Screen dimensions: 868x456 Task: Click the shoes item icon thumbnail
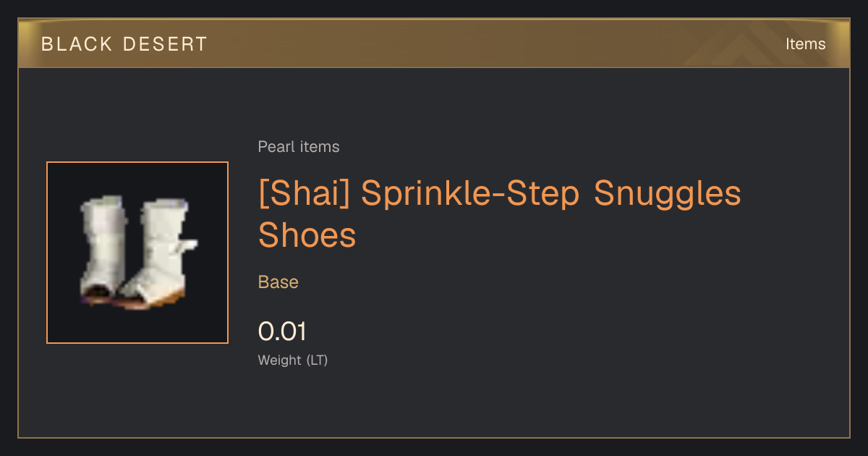137,253
